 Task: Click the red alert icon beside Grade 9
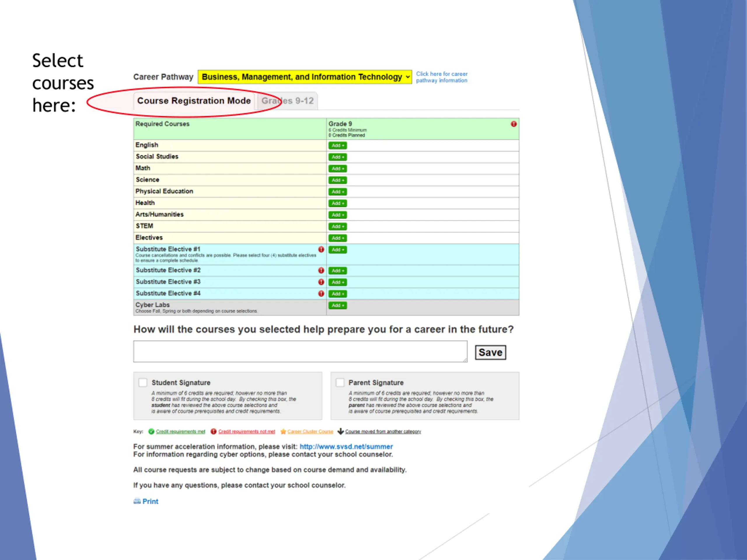tap(514, 124)
